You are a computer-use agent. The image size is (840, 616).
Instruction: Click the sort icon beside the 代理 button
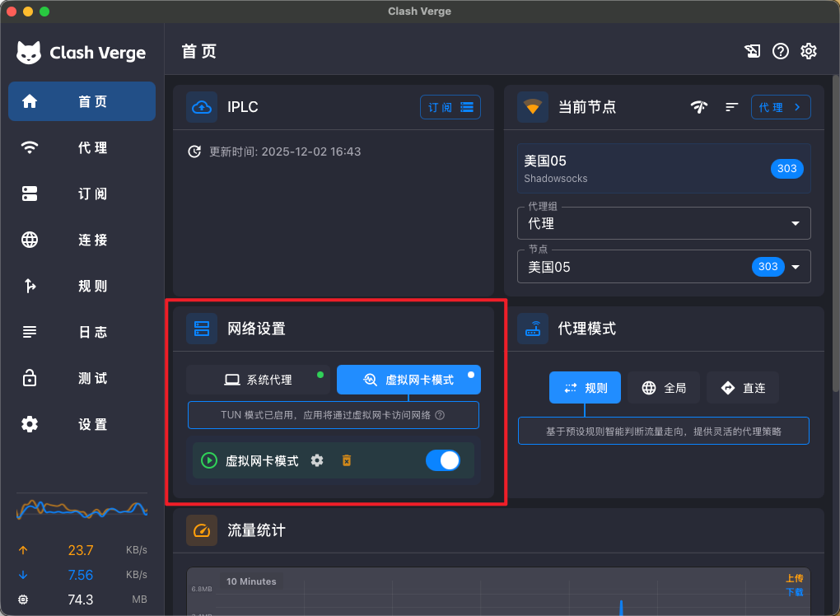[731, 107]
